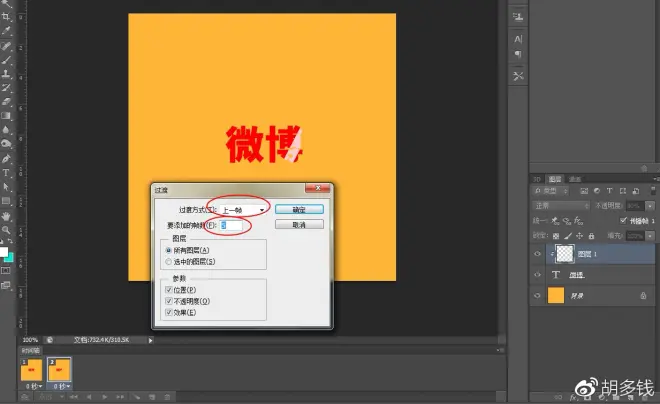Image resolution: width=660 pixels, height=404 pixels.
Task: Open the 时间轴 timeline tab
Action: 30,350
